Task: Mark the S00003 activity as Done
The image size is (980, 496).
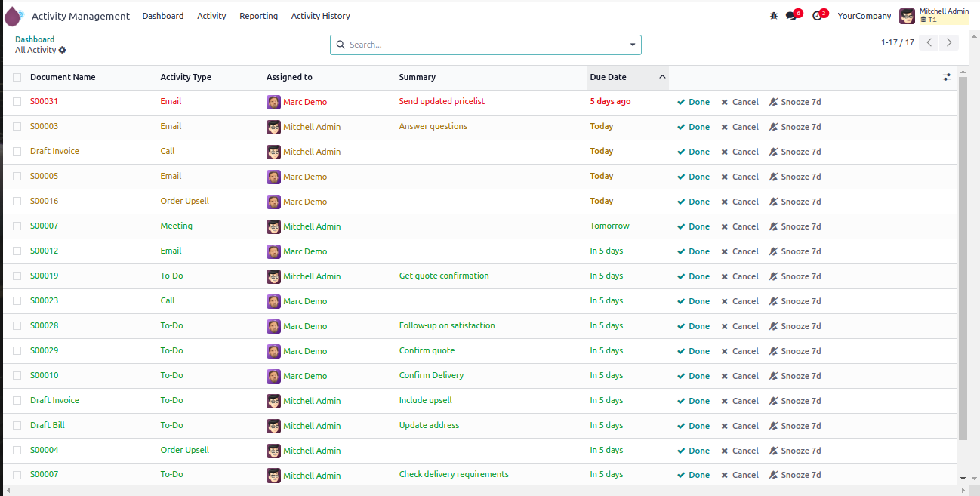Action: (x=694, y=127)
